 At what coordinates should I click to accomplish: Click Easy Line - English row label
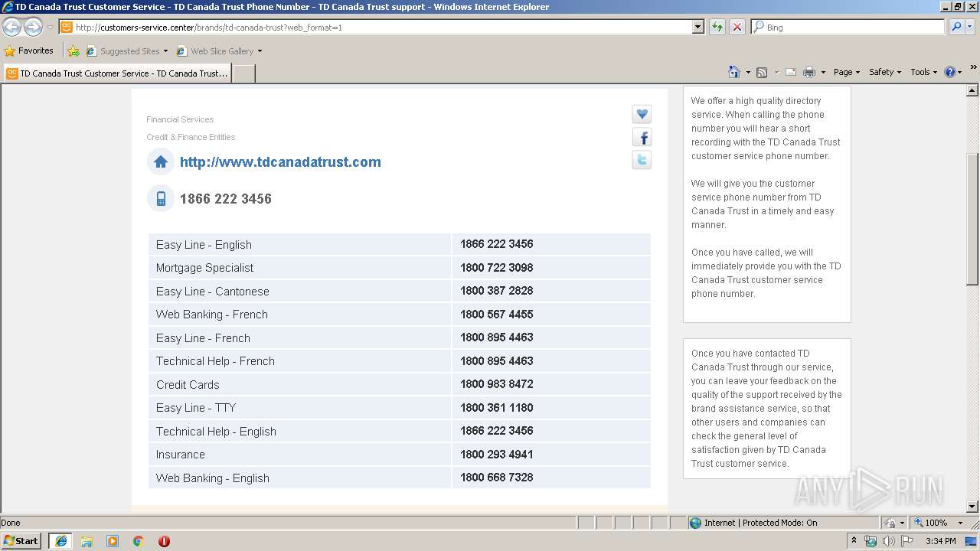coord(204,245)
